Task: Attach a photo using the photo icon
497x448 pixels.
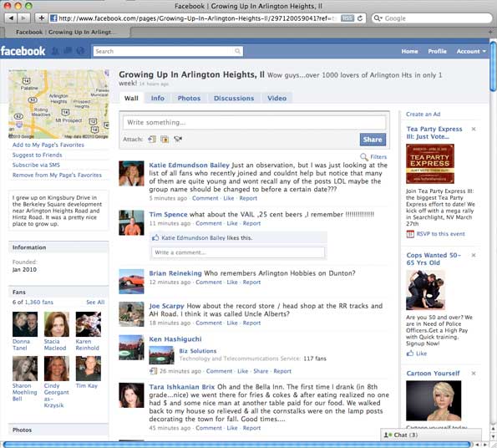Action: pyautogui.click(x=165, y=140)
